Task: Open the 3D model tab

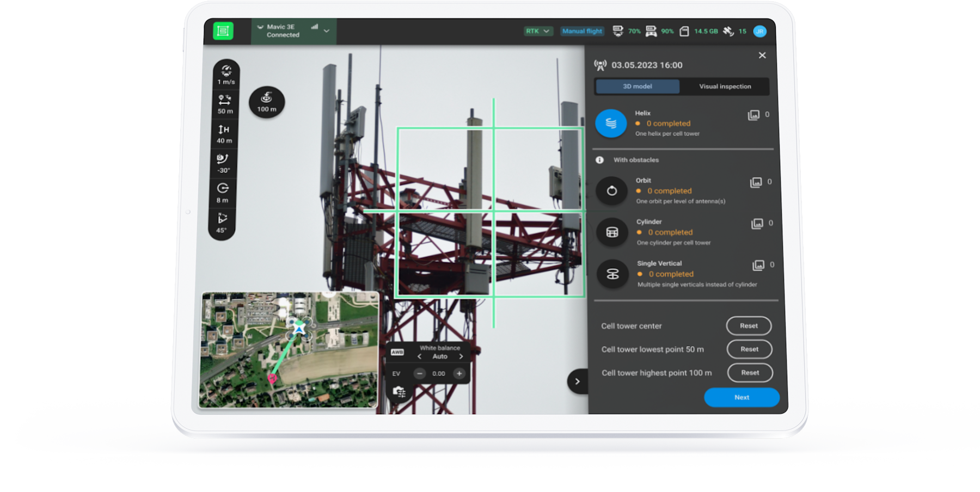Action: coord(637,86)
